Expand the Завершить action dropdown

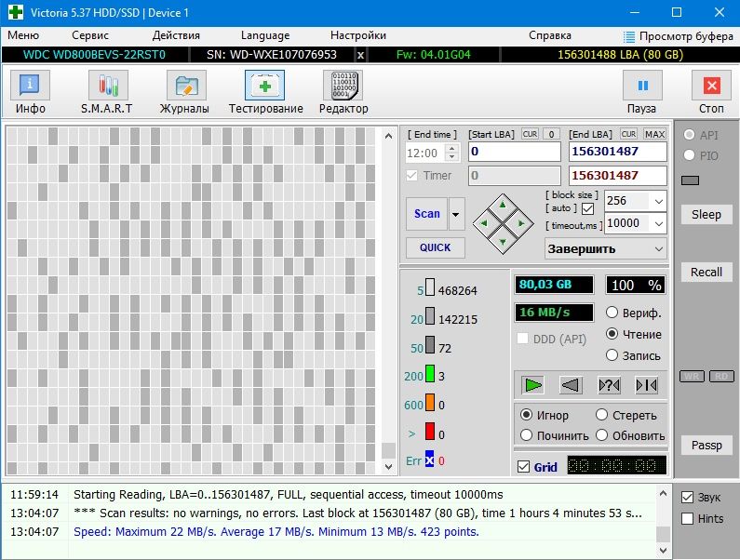(659, 249)
